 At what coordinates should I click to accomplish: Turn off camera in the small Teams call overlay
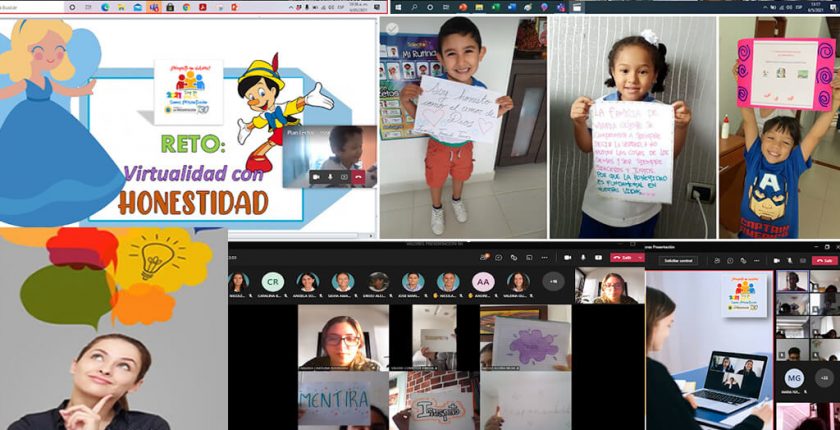pos(316,177)
